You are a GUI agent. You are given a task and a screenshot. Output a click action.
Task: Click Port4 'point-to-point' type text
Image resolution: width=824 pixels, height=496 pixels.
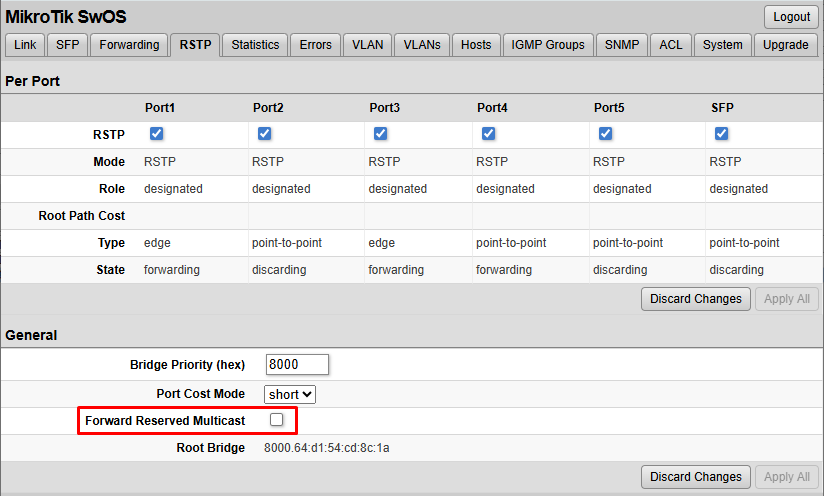click(x=511, y=243)
